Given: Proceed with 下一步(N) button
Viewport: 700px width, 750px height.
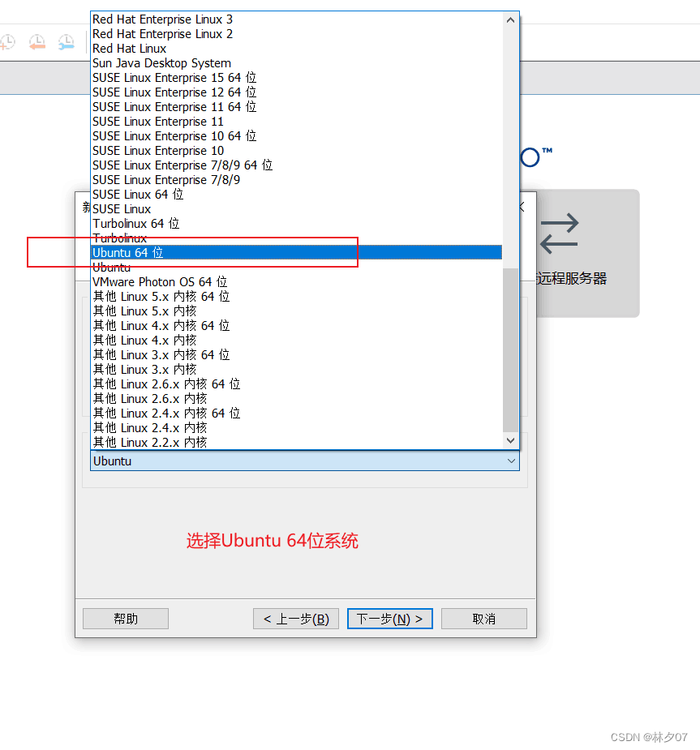Looking at the screenshot, I should pyautogui.click(x=390, y=619).
